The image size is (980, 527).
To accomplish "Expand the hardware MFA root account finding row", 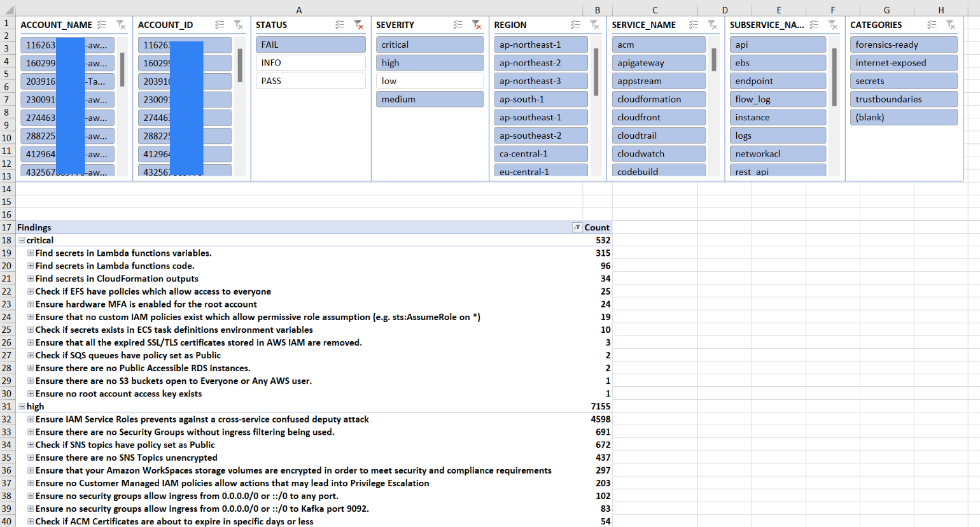I will tap(30, 304).
